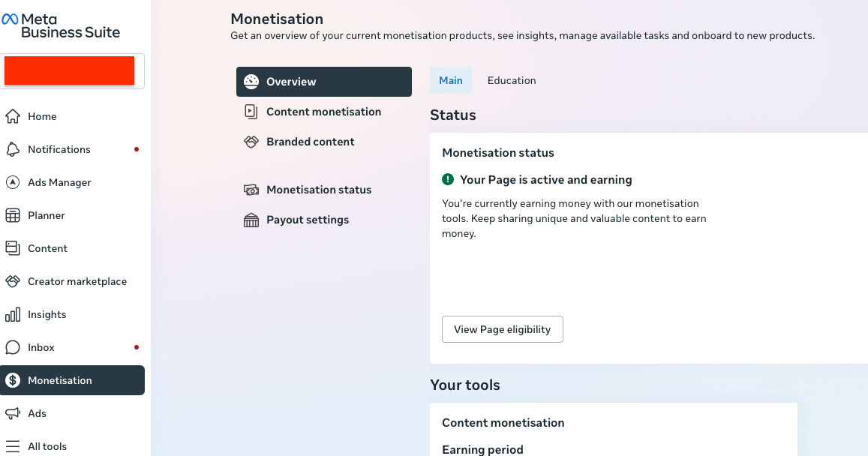Screen dimensions: 868x456
Task: Click the Payout settings bank icon
Action: point(251,220)
